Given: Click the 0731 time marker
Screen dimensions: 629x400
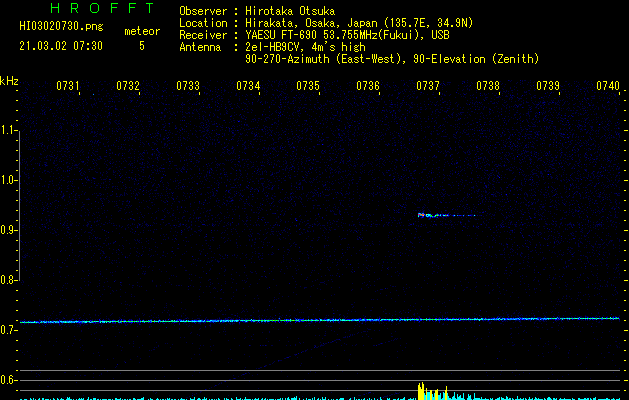Looking at the screenshot, I should coord(67,86).
